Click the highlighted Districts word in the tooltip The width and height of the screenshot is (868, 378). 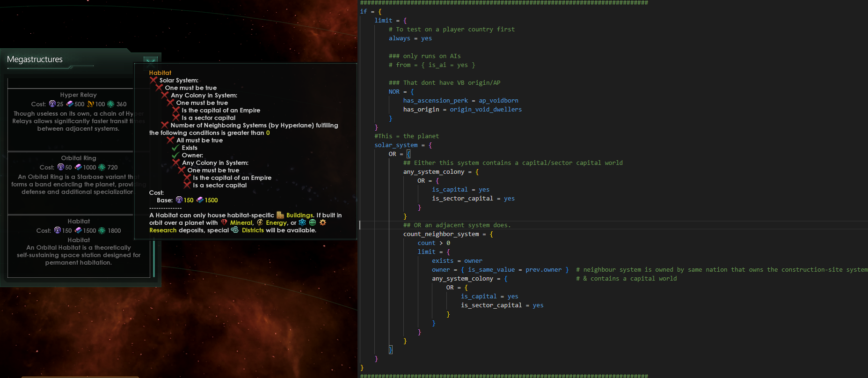[253, 230]
